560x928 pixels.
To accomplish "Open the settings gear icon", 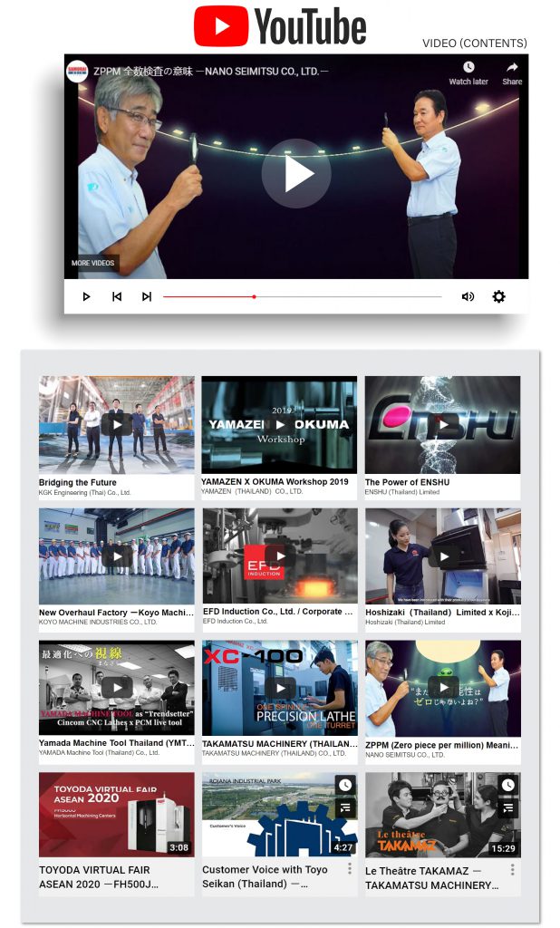I will (499, 296).
